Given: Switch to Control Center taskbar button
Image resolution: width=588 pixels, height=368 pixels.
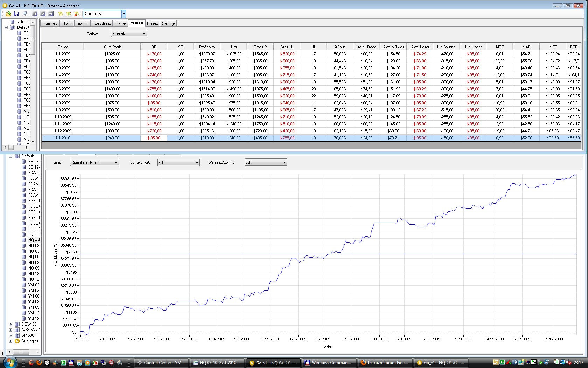Looking at the screenshot, I should coord(161,363).
